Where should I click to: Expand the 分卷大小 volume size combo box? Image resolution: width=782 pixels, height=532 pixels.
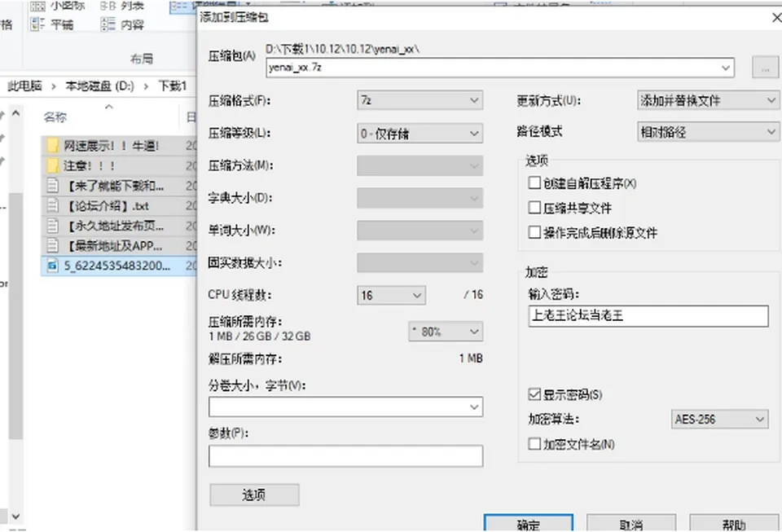(474, 407)
